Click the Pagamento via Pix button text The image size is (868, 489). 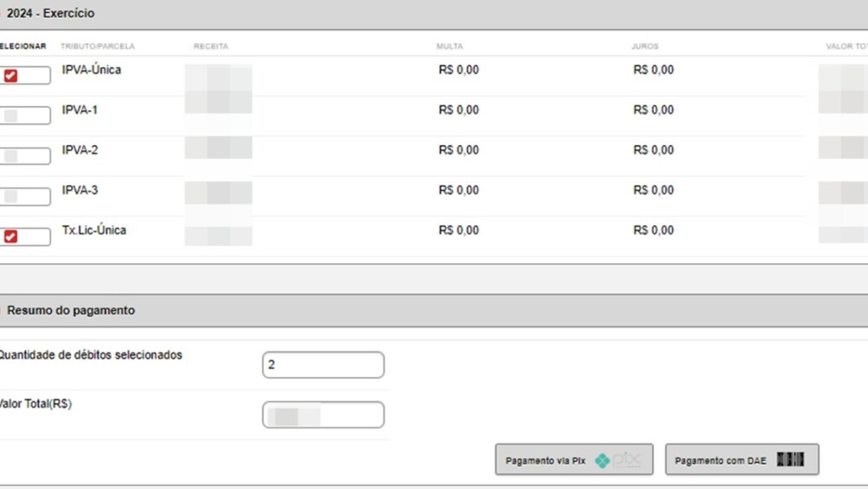(x=546, y=460)
